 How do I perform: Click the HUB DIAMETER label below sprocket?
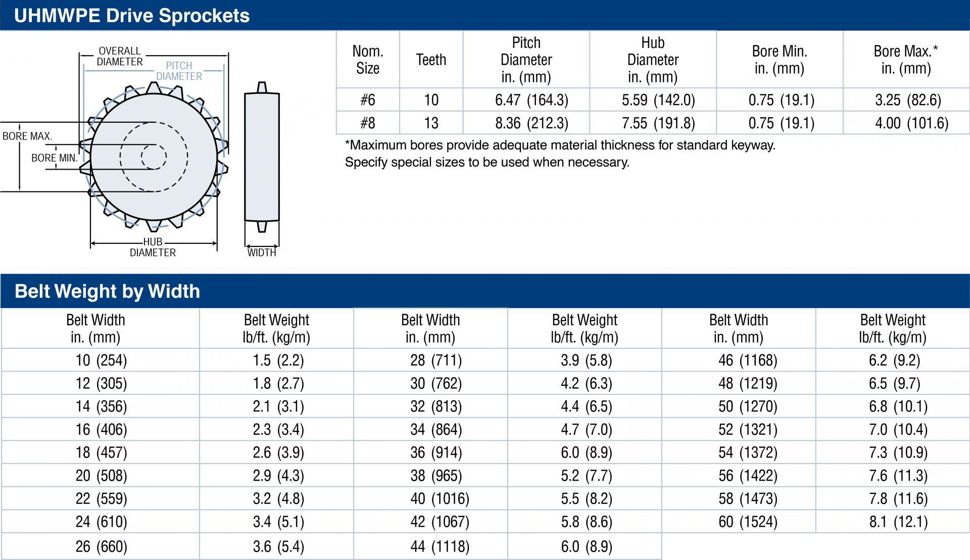(x=153, y=247)
